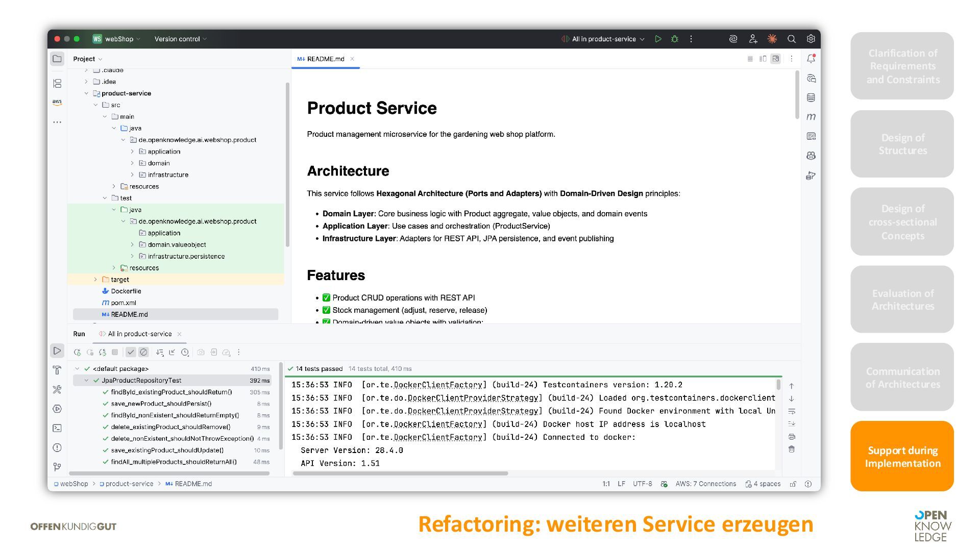Open the Database tool window

pos(811,97)
